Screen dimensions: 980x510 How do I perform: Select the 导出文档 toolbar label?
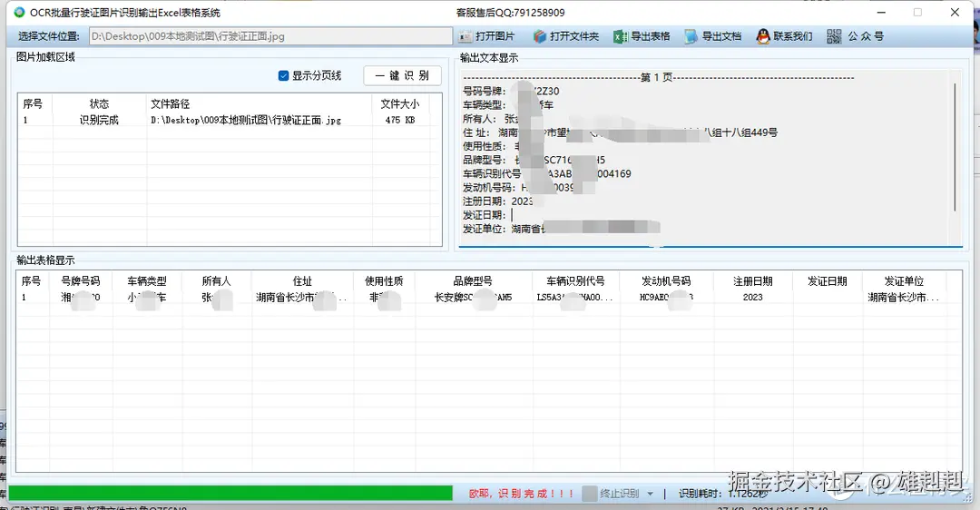click(x=721, y=37)
